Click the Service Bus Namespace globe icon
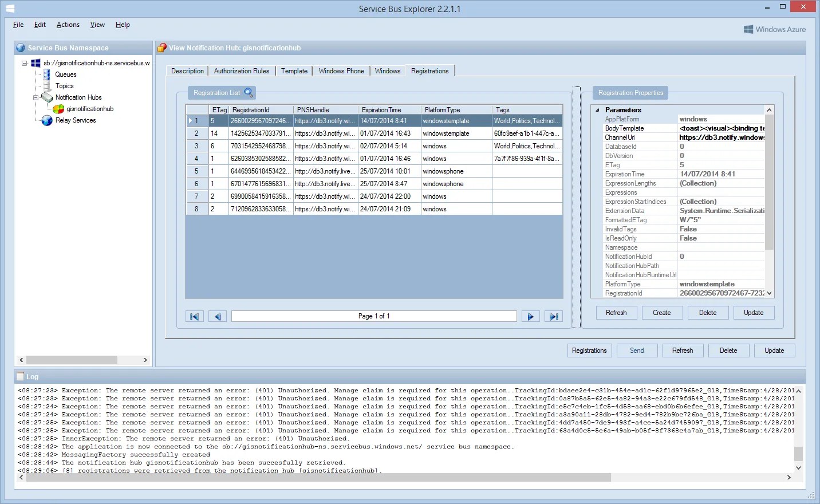The image size is (820, 504). coord(21,48)
